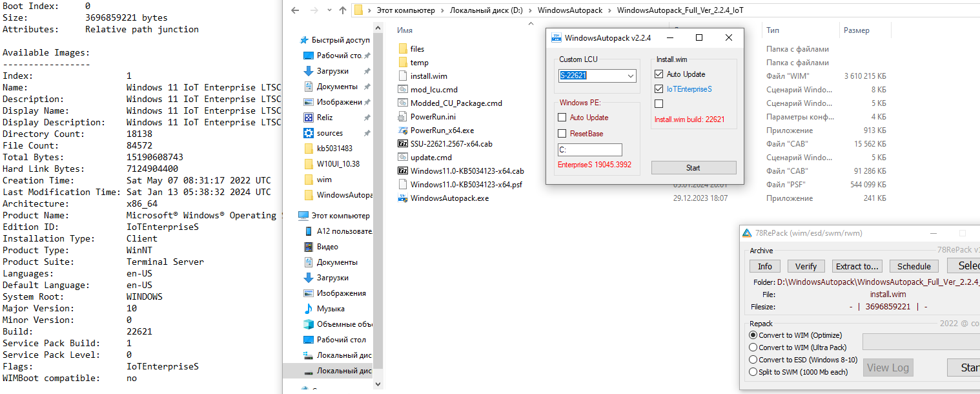
Task: Go to Локальный диск (D:) in the breadcrumb
Action: [487, 10]
